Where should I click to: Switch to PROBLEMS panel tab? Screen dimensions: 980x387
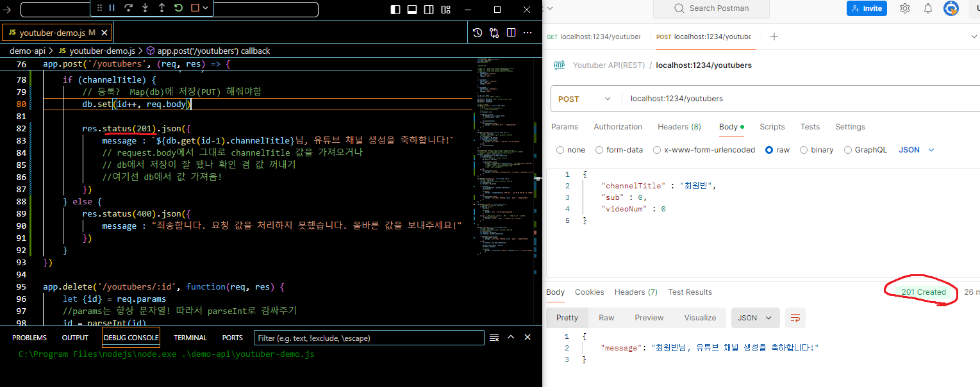click(x=29, y=338)
